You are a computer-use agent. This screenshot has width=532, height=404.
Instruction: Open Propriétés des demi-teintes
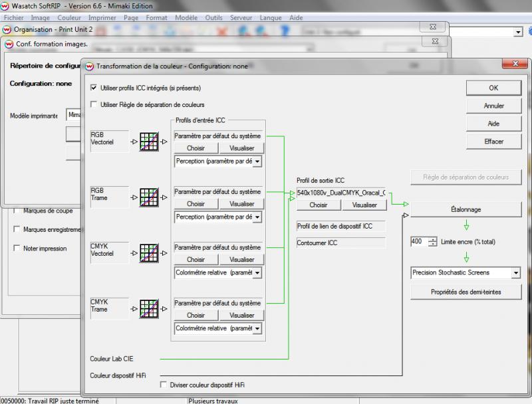pyautogui.click(x=466, y=292)
